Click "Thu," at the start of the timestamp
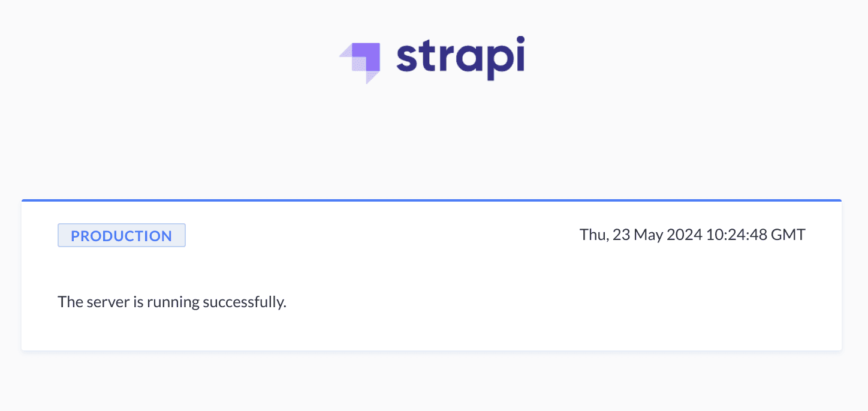The image size is (868, 411). pyautogui.click(x=595, y=235)
